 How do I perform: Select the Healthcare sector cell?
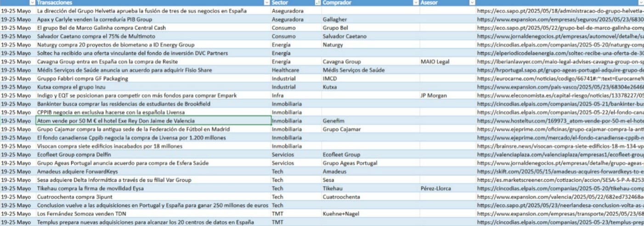(296, 70)
